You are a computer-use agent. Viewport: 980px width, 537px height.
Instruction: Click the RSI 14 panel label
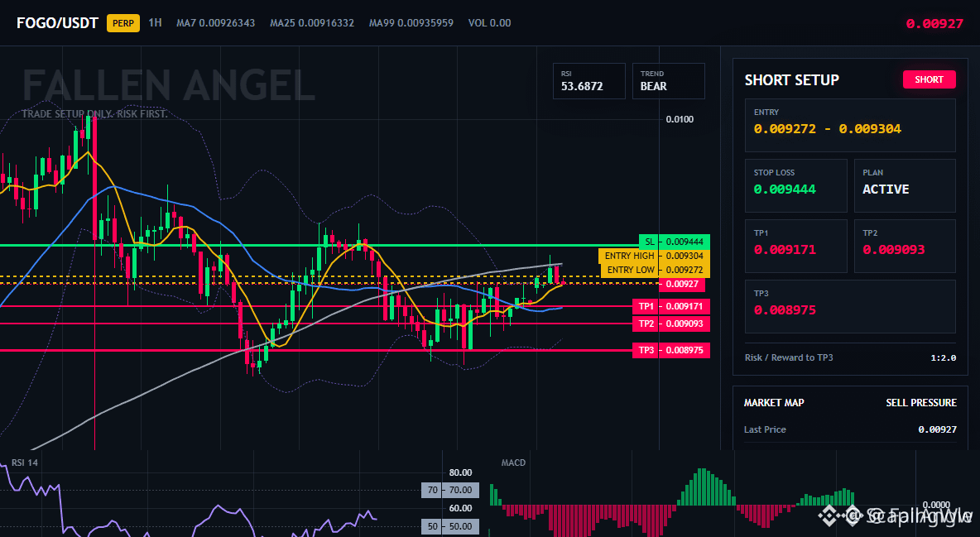click(24, 463)
